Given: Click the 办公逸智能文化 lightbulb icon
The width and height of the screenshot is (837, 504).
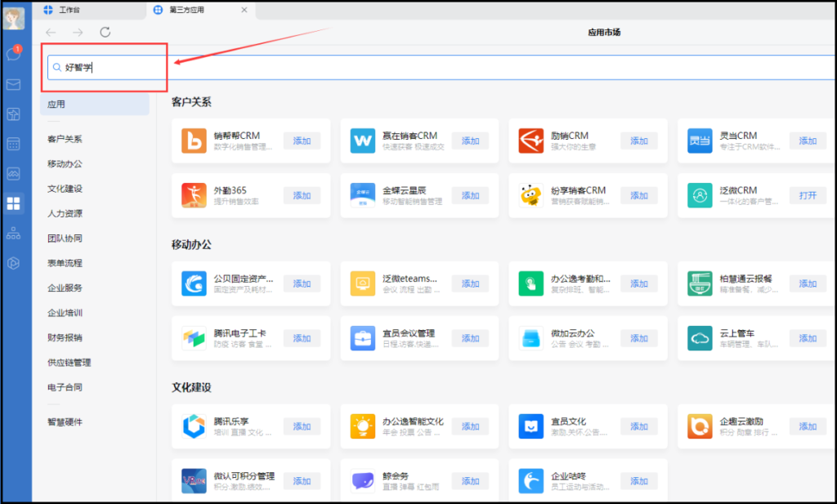Looking at the screenshot, I should point(362,426).
